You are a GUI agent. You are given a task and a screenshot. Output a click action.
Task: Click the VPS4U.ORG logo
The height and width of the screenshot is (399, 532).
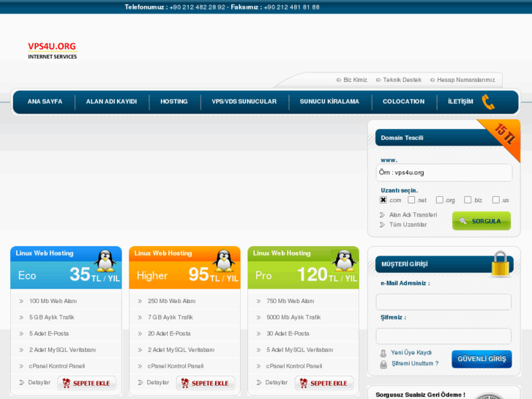pyautogui.click(x=52, y=51)
